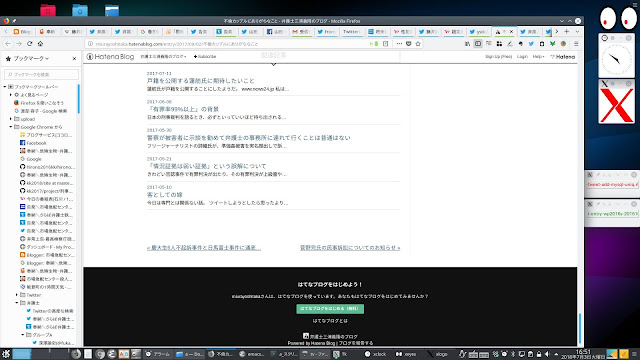
Task: Click the green extension icon in toolbar
Action: pos(552,44)
